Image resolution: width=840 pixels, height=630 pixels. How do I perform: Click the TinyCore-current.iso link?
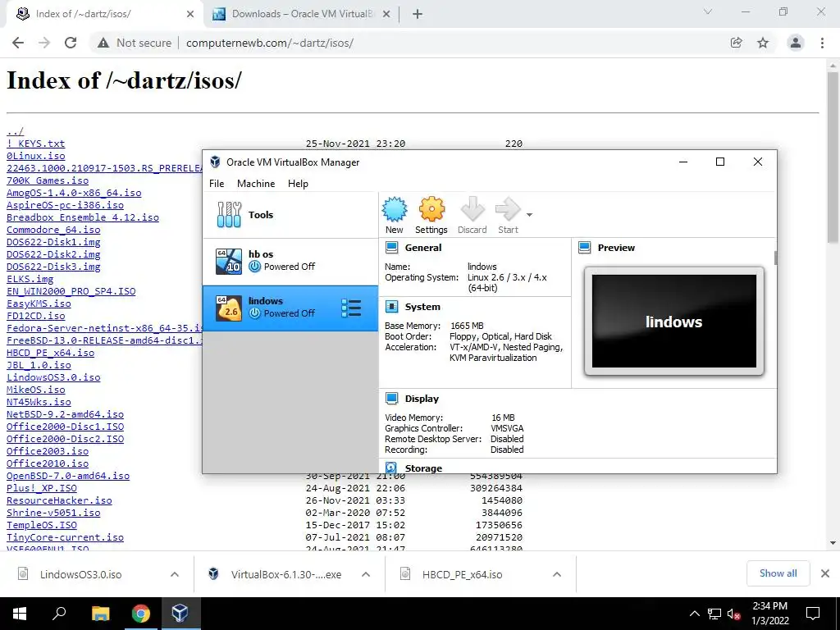pyautogui.click(x=65, y=537)
